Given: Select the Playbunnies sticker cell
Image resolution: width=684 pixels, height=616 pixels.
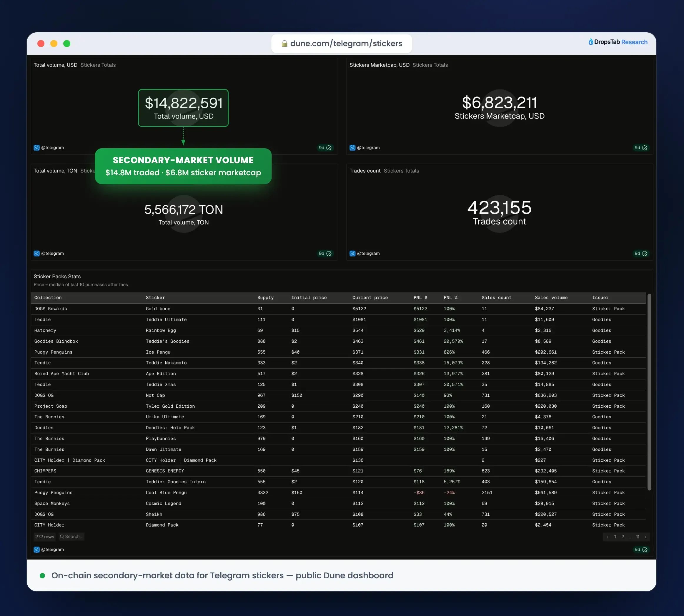Looking at the screenshot, I should pyautogui.click(x=161, y=439).
